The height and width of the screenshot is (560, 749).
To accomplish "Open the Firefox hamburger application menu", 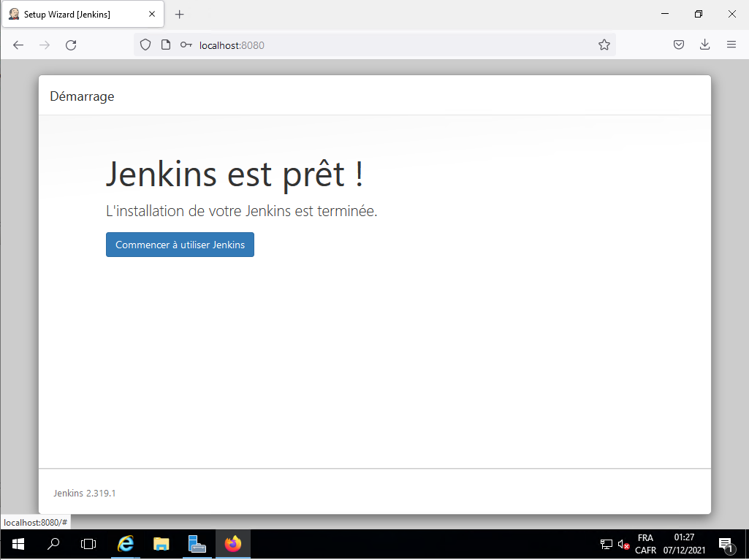I will pos(731,45).
